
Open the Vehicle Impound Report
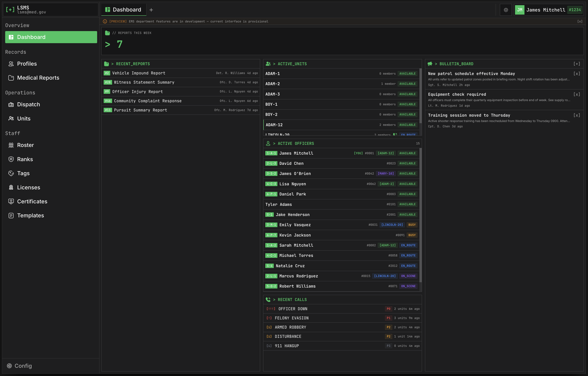pos(139,73)
